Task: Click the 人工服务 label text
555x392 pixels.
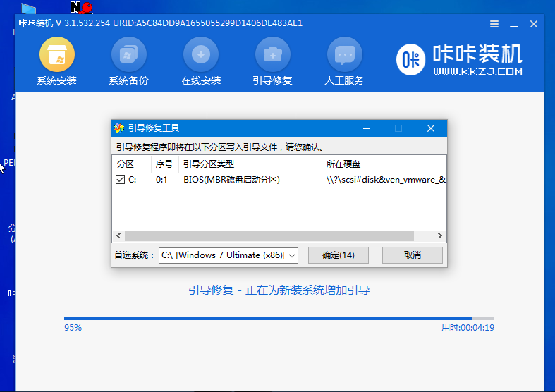Action: click(344, 80)
